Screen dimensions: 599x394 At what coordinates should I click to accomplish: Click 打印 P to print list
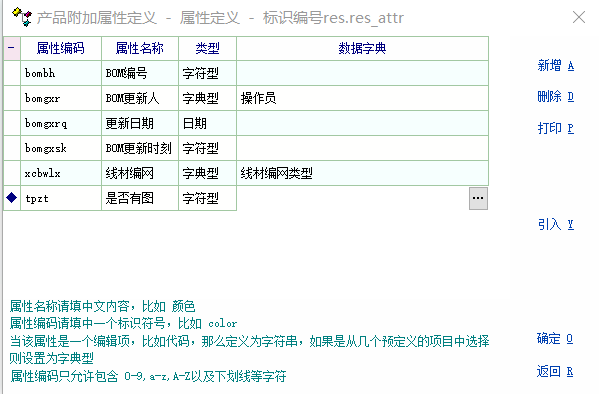coord(556,128)
